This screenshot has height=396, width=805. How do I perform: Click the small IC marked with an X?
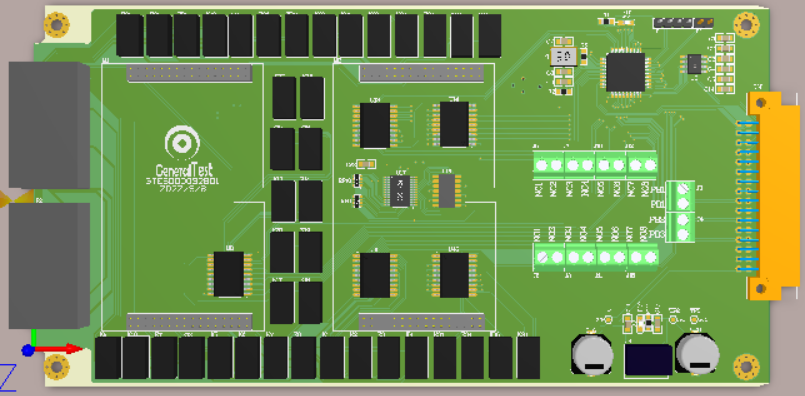(x=400, y=191)
